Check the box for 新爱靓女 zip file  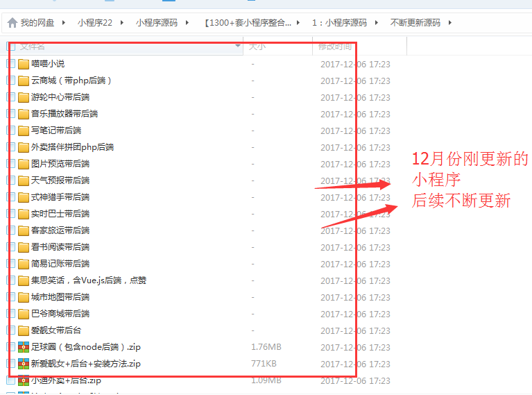pyautogui.click(x=11, y=363)
